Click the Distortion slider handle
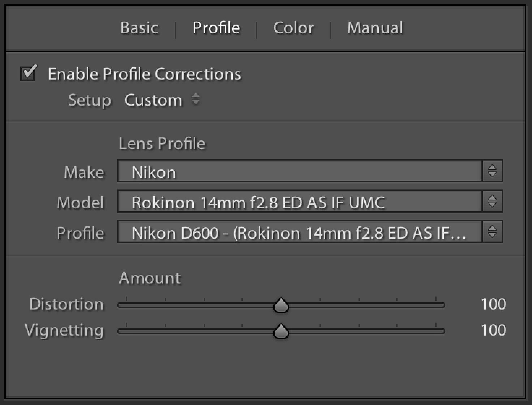The image size is (532, 405). point(281,306)
